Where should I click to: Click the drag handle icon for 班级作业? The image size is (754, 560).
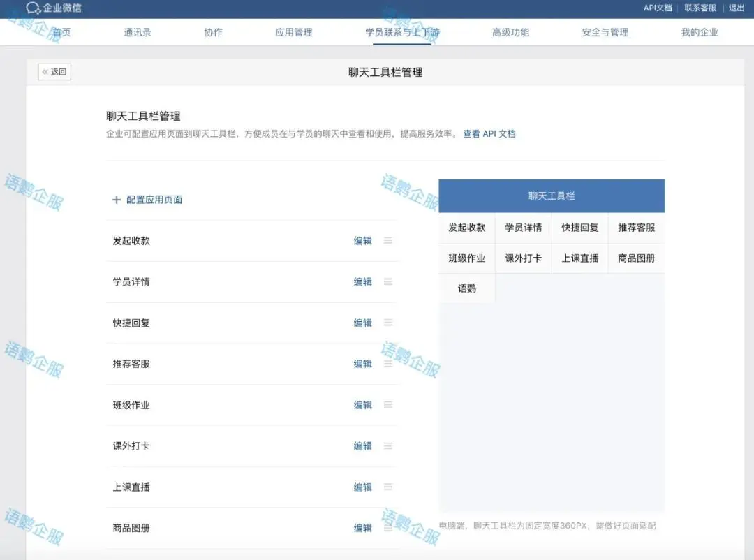coord(388,405)
